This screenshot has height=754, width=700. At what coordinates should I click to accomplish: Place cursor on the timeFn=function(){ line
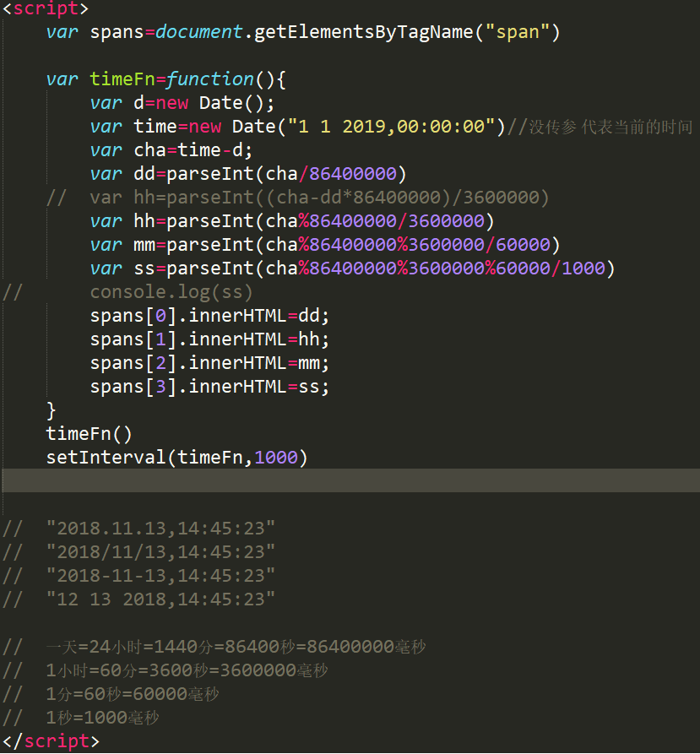(166, 79)
